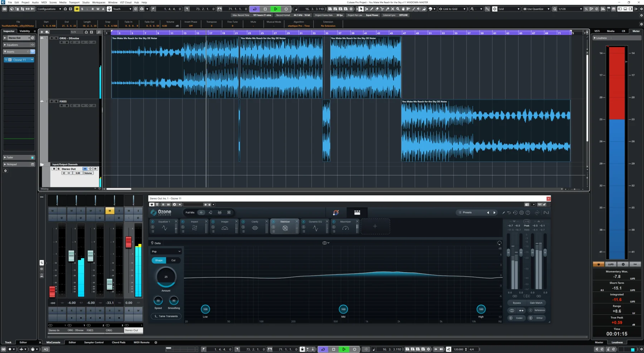
Task: Click the red Stereo Out channel fader
Action: pos(128,242)
